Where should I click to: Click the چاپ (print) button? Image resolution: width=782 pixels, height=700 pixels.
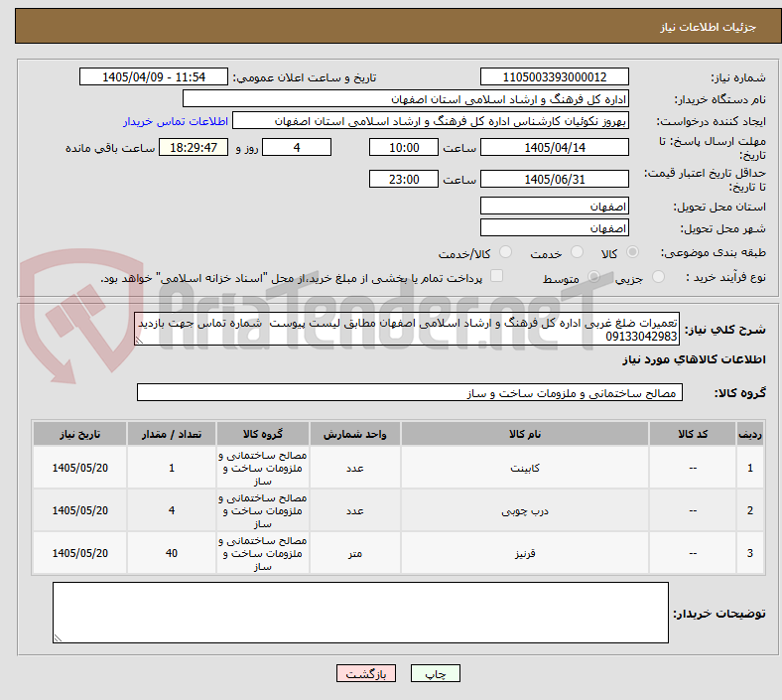click(435, 673)
